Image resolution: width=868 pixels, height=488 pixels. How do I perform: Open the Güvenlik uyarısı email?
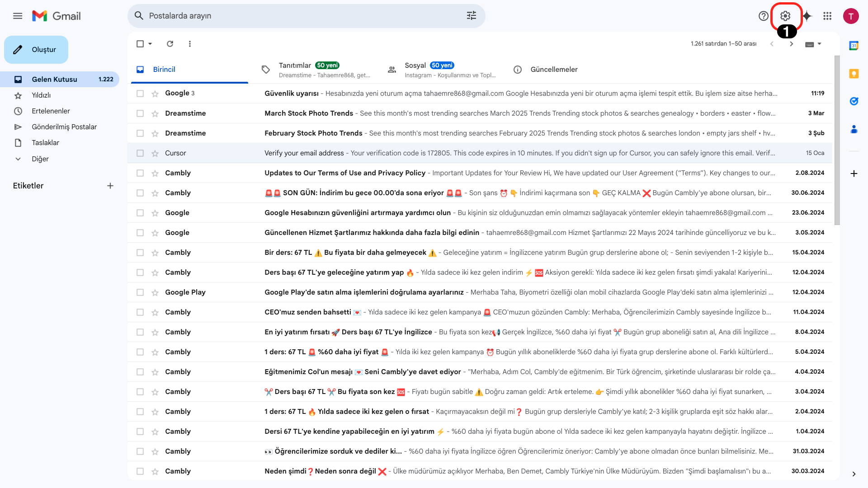coord(480,94)
